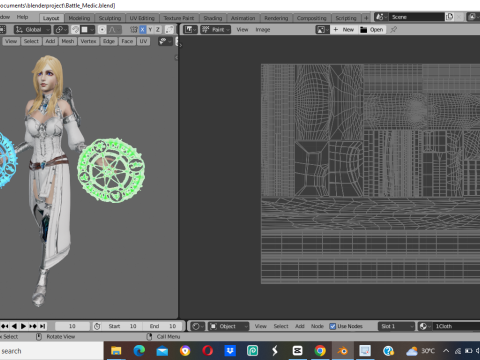Toggle preview range clock icon
This screenshot has width=480, height=360.
point(97,326)
